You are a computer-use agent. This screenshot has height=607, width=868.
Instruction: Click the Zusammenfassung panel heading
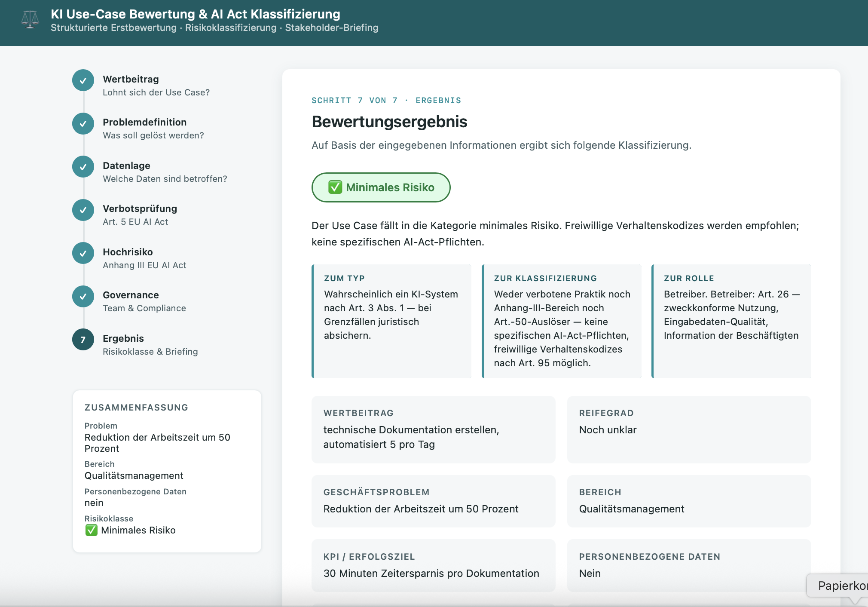click(x=136, y=408)
